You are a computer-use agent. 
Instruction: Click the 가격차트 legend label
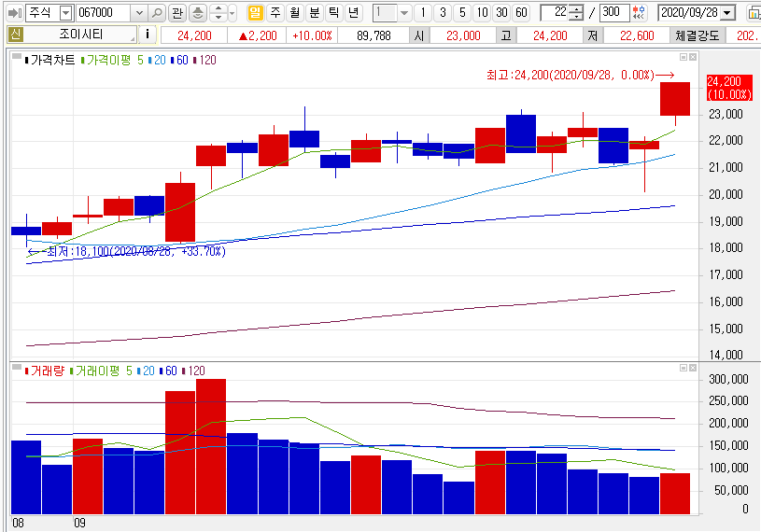click(x=52, y=60)
